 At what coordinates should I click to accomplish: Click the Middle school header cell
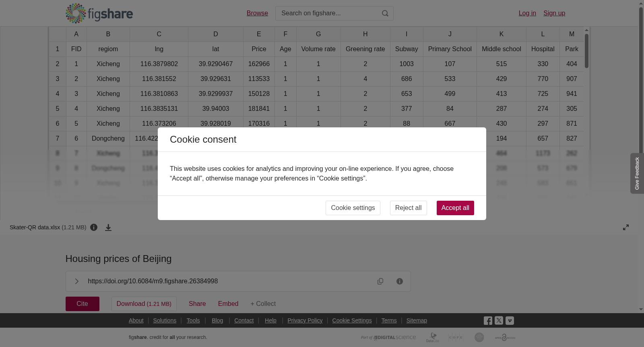tap(502, 49)
